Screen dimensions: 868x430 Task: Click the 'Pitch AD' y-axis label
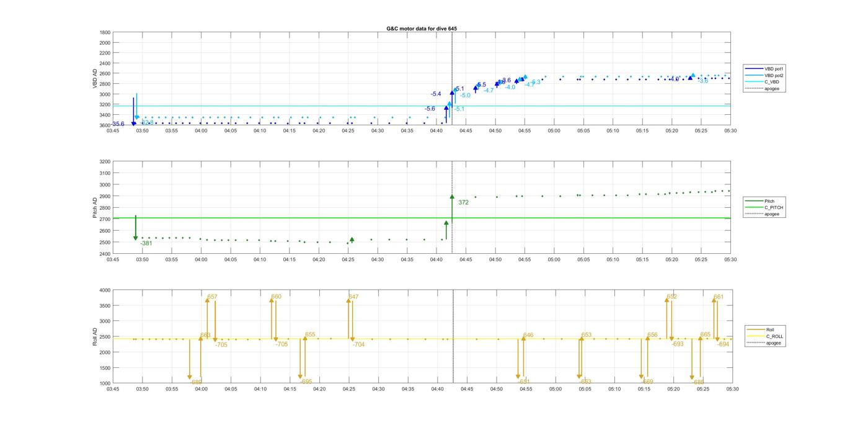point(95,208)
